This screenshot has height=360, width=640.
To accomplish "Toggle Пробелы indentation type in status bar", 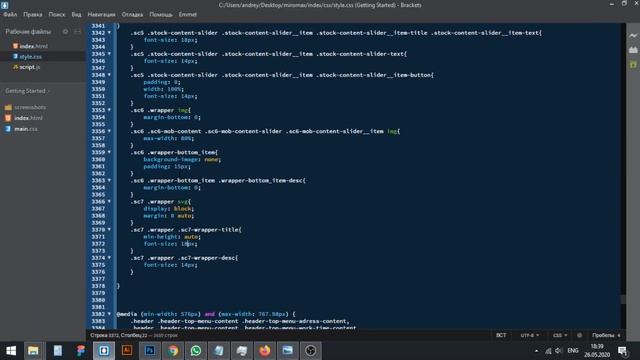I will click(x=603, y=335).
